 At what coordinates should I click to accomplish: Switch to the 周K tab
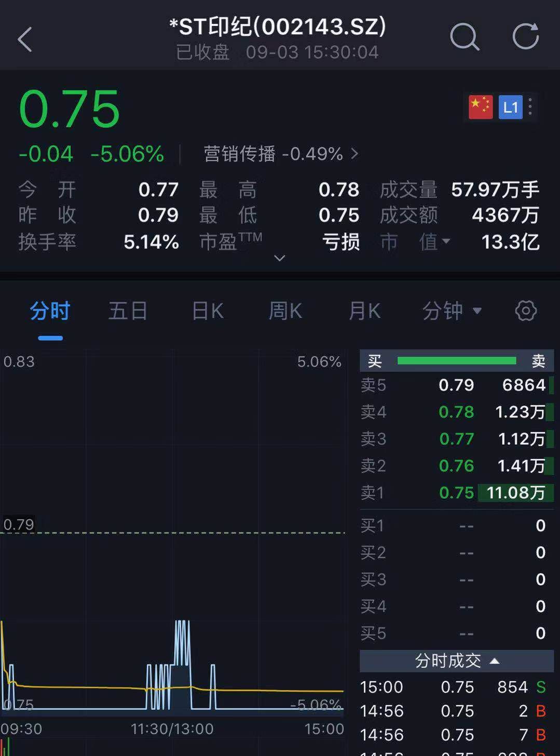pos(285,311)
